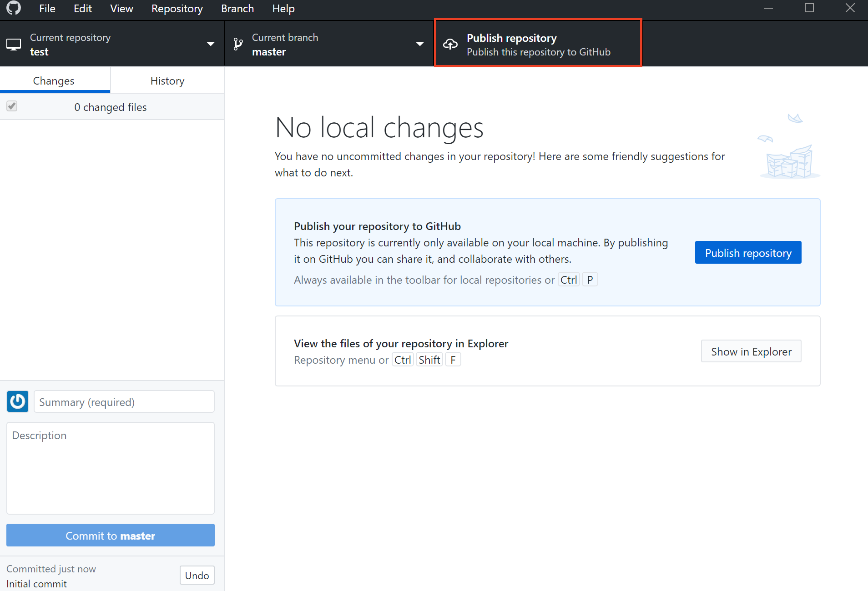The width and height of the screenshot is (868, 591).
Task: Maximize the GitHub Desktop window
Action: tap(809, 8)
